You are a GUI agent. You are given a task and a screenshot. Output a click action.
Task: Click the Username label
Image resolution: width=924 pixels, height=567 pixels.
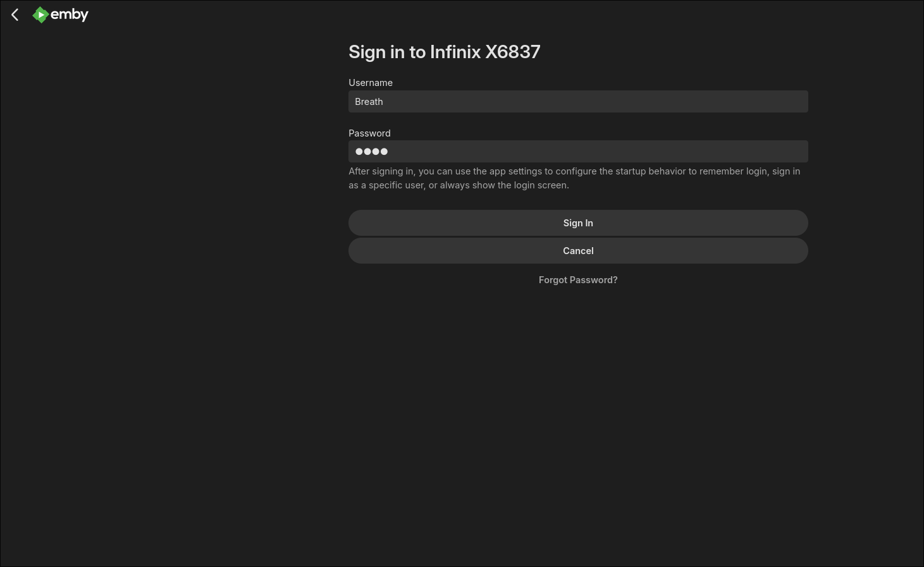371,82
